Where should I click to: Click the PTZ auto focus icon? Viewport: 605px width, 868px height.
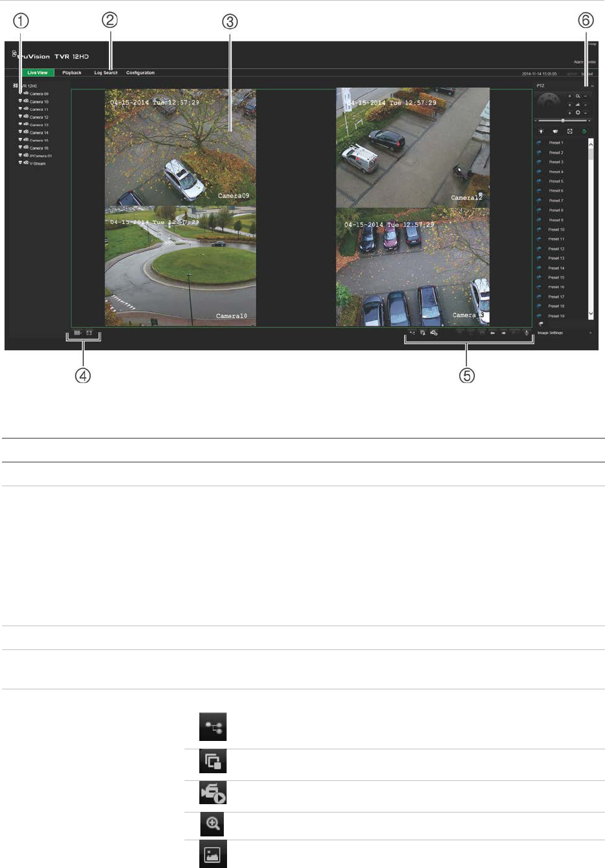coord(570,132)
